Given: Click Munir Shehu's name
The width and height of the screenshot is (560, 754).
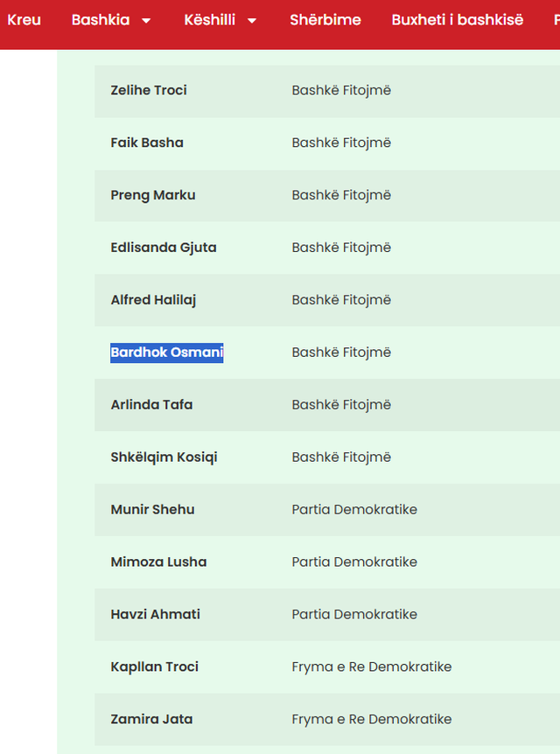Looking at the screenshot, I should point(152,510).
